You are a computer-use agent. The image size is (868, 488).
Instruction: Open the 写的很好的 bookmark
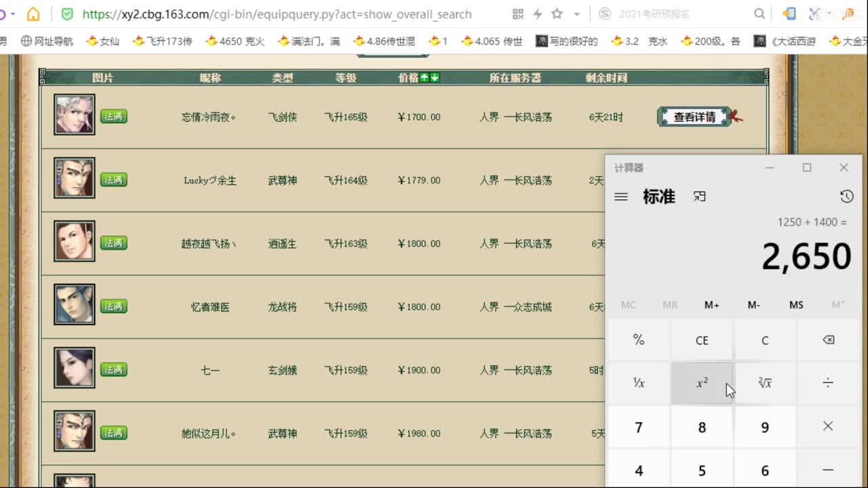coord(567,41)
